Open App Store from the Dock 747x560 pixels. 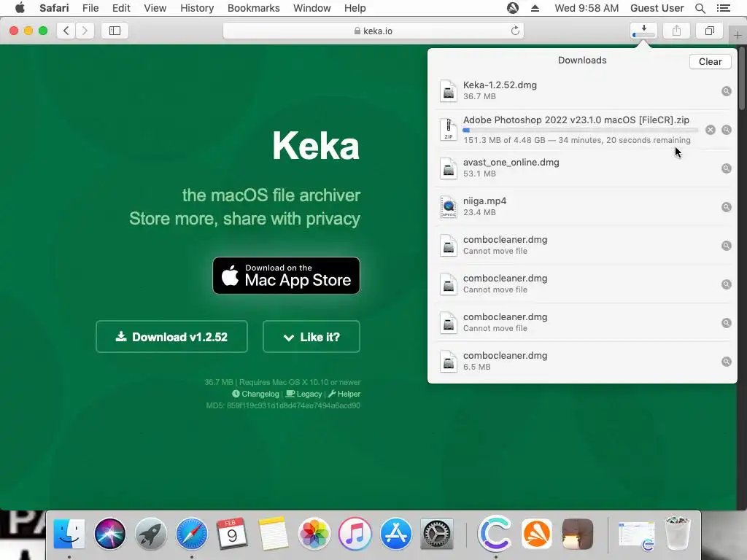395,534
